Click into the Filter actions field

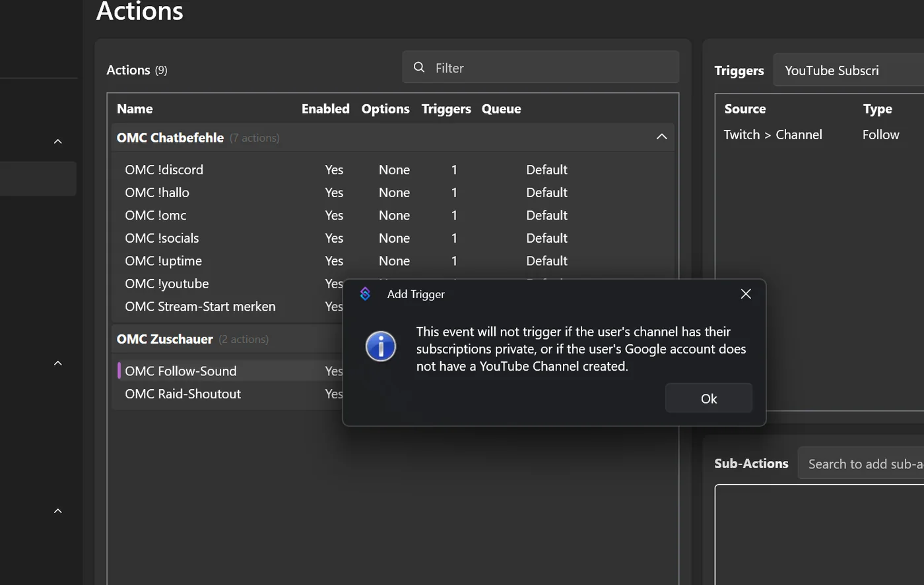click(541, 67)
